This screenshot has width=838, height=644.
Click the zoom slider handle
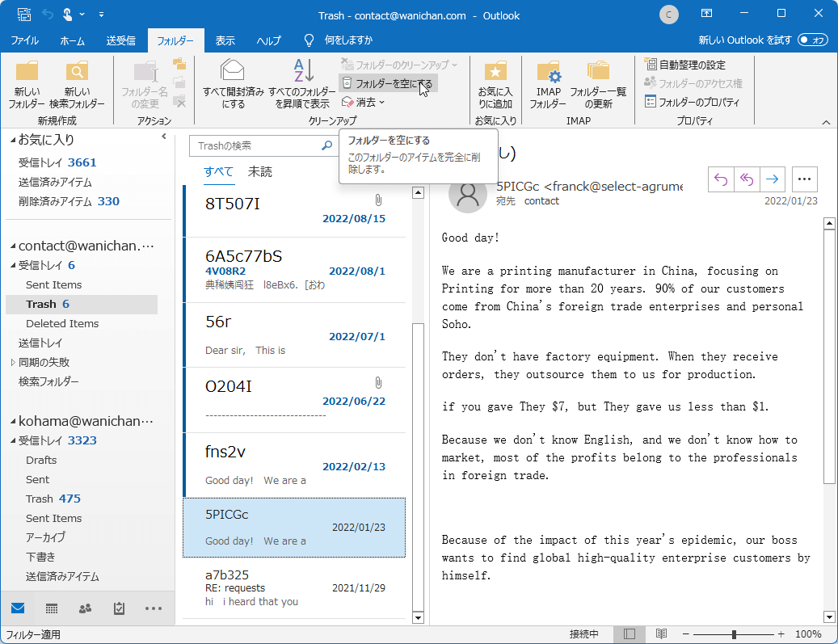(734, 634)
